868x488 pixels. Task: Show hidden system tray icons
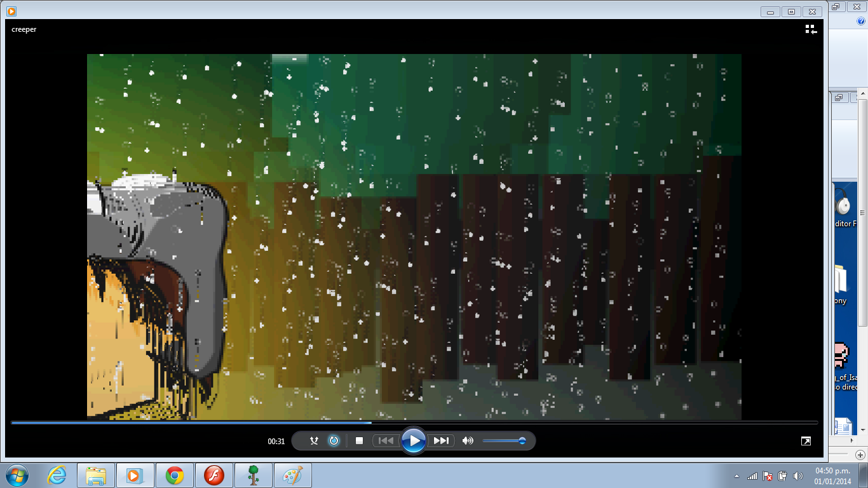[x=736, y=476]
